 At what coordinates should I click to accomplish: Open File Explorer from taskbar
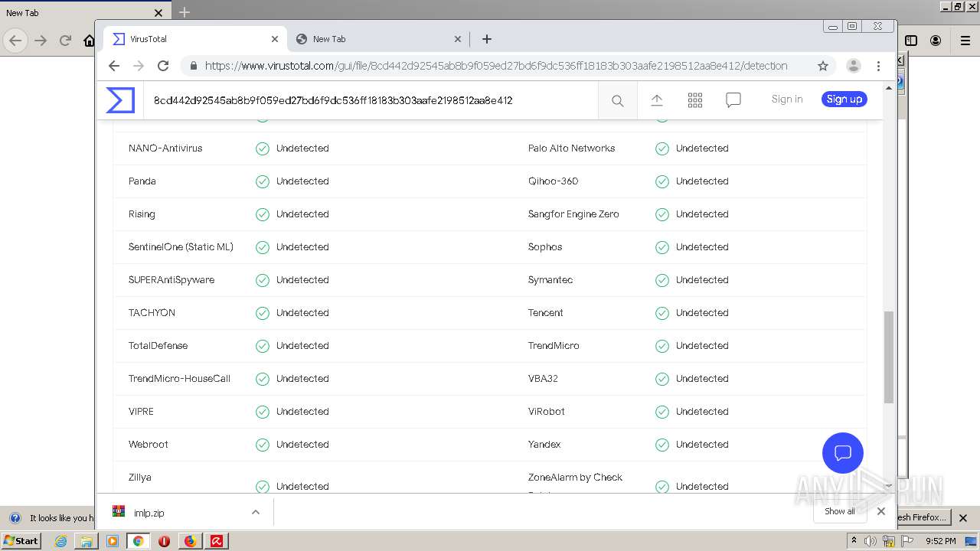pyautogui.click(x=87, y=541)
